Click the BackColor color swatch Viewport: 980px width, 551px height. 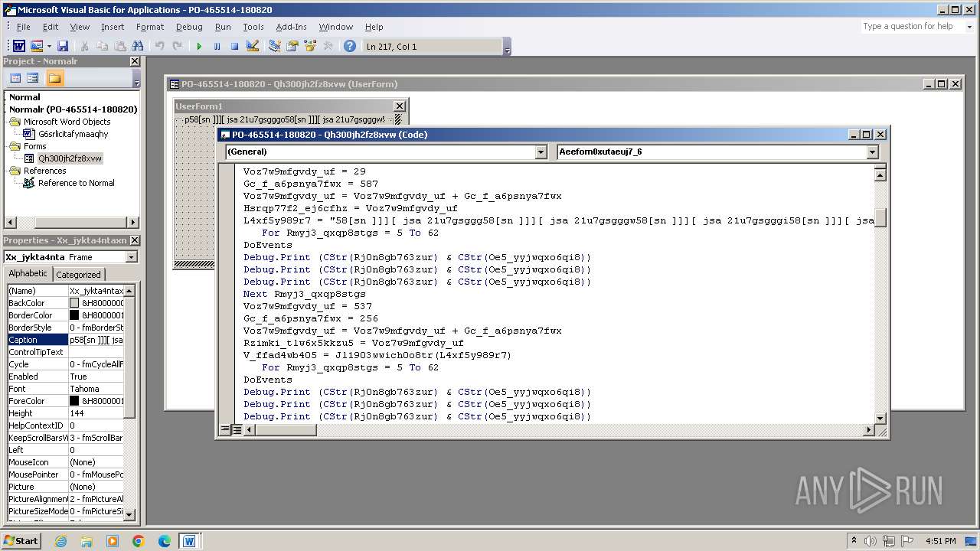coord(74,303)
